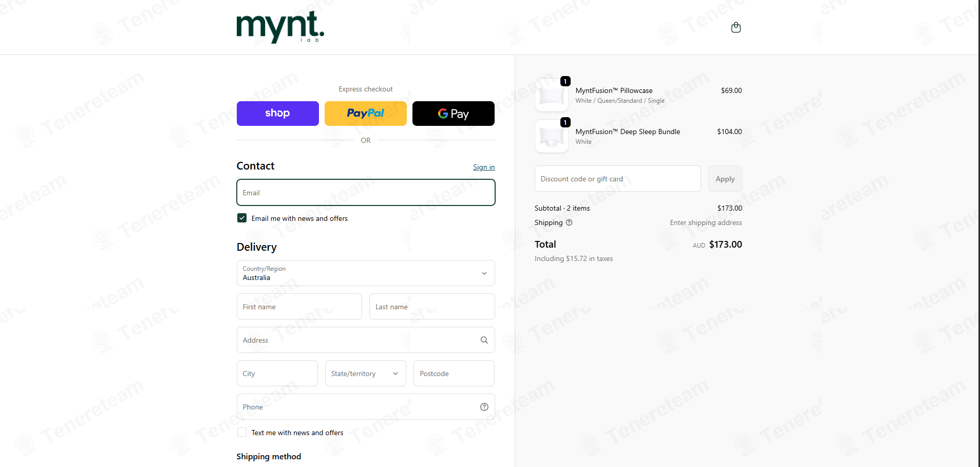Click the Subtotal $173.00 amount
The width and height of the screenshot is (980, 467).
pos(730,208)
